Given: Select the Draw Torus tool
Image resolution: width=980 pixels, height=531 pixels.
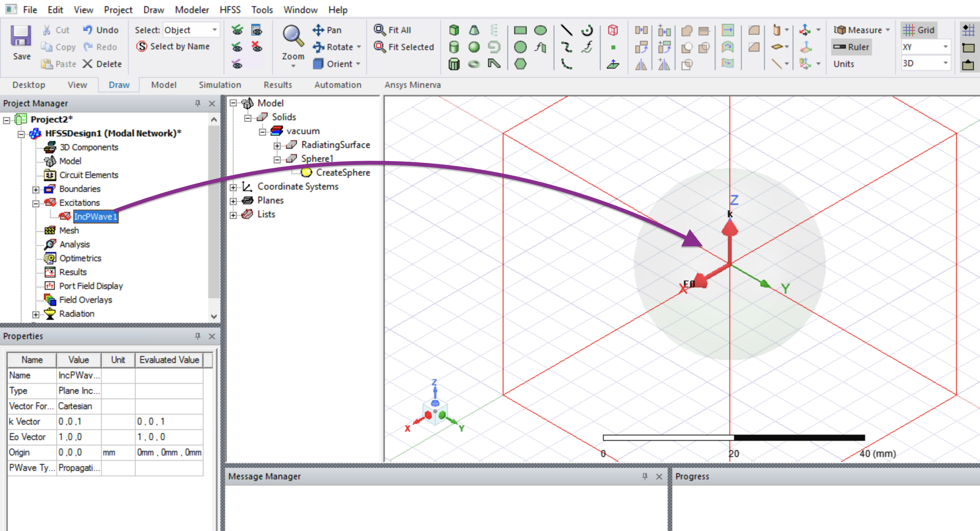Looking at the screenshot, I should click(x=474, y=64).
